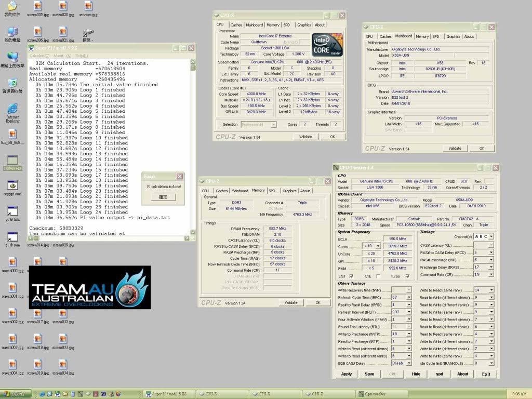Select the screen005.jpg desktop file icon
Image resolution: width=532 pixels, height=399 pixels.
(x=38, y=9)
